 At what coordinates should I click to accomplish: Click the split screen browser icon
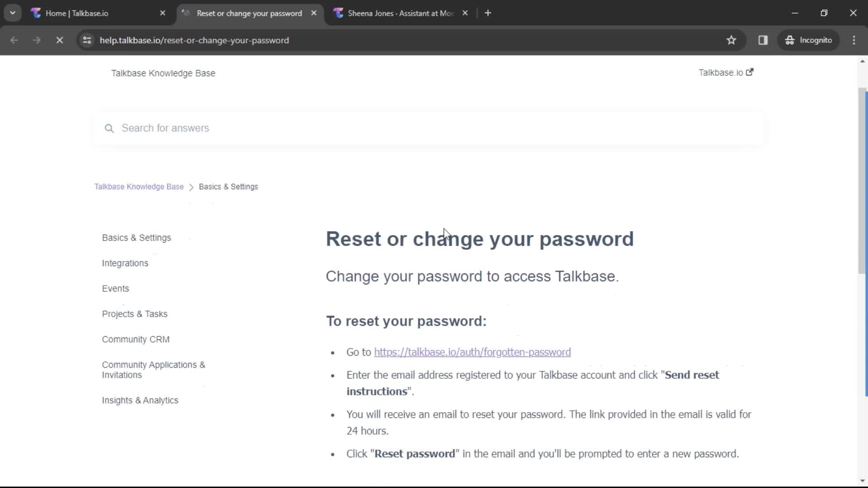tap(763, 40)
